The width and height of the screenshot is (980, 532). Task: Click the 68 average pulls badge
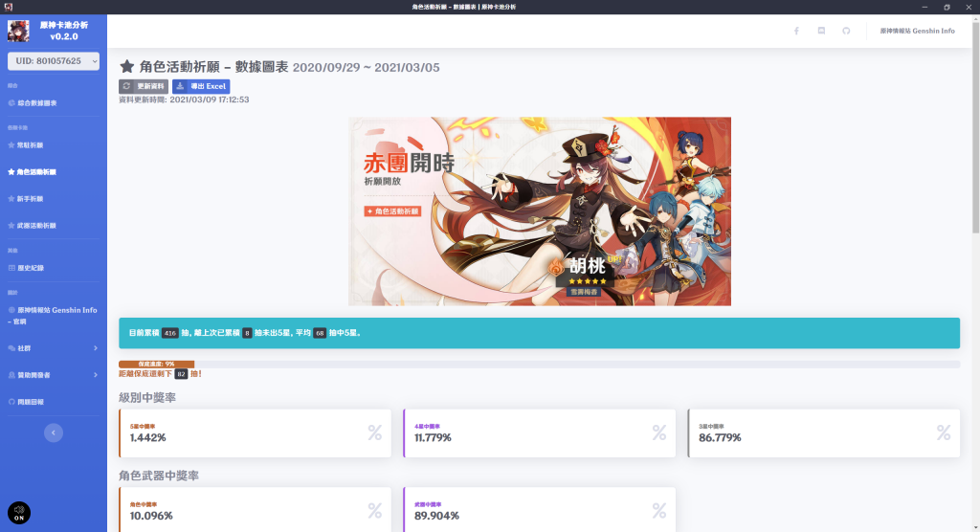[320, 333]
